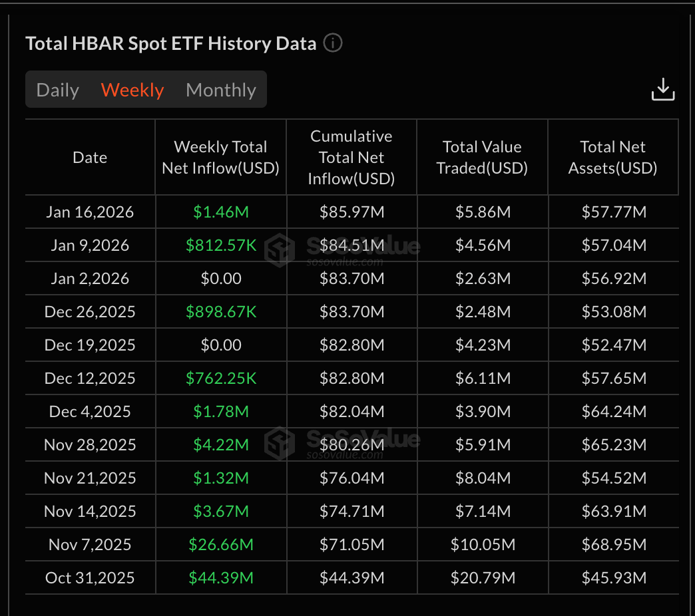Click the download data icon
The height and width of the screenshot is (616, 695).
click(x=662, y=88)
